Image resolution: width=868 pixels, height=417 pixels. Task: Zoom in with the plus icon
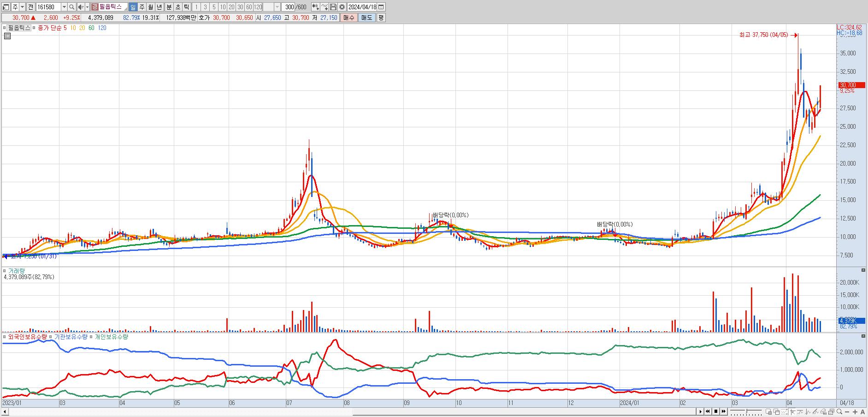coord(855,412)
